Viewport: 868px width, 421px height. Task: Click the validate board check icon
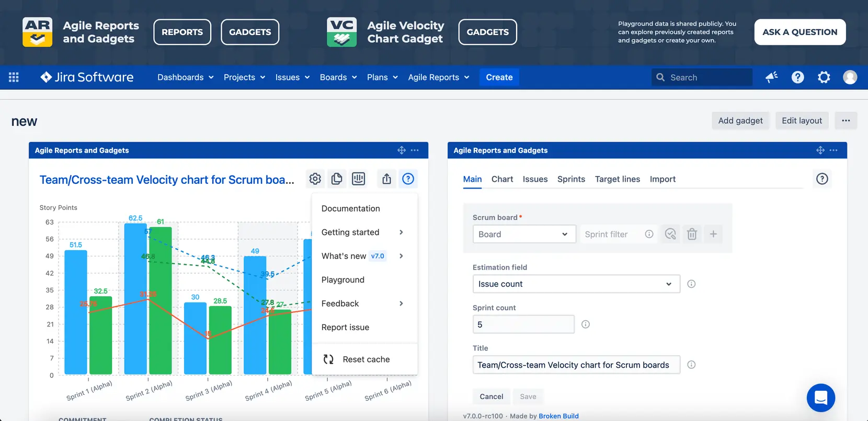click(x=670, y=234)
